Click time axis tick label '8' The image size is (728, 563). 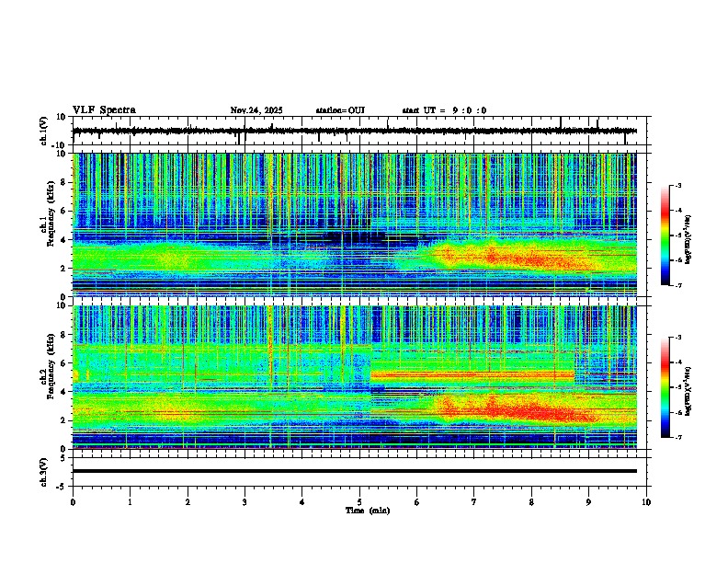pyautogui.click(x=531, y=502)
